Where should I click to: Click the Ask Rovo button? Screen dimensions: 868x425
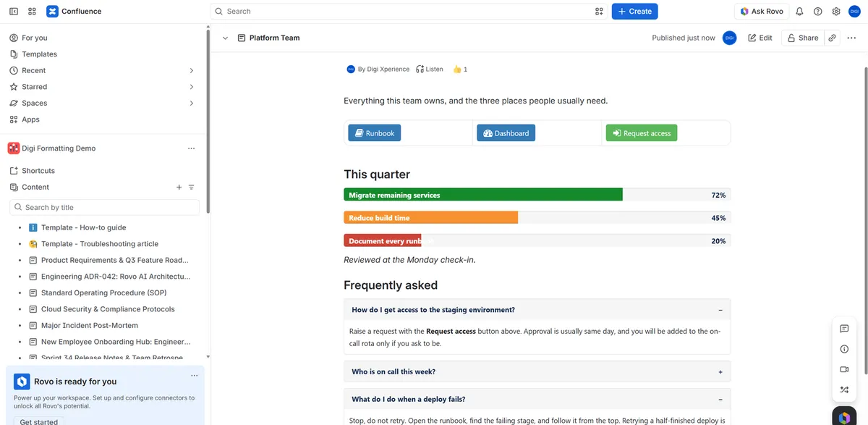[762, 12]
